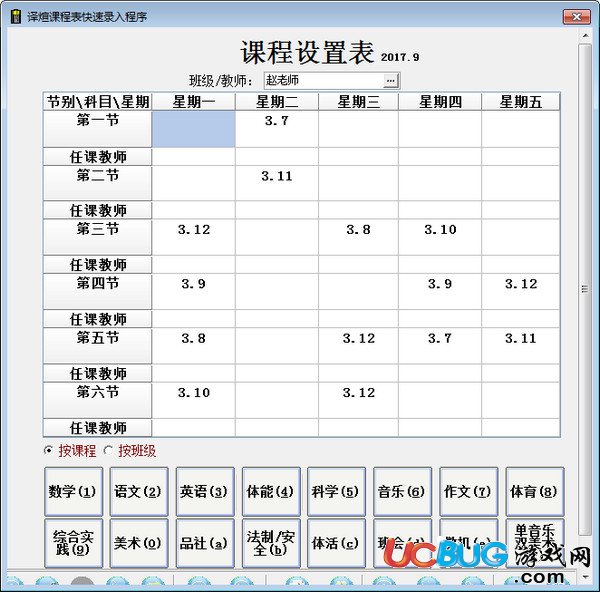Viewport: 600px width, 592px height.
Task: Click the 3.7 cell in 星期二 第一节
Action: [277, 129]
